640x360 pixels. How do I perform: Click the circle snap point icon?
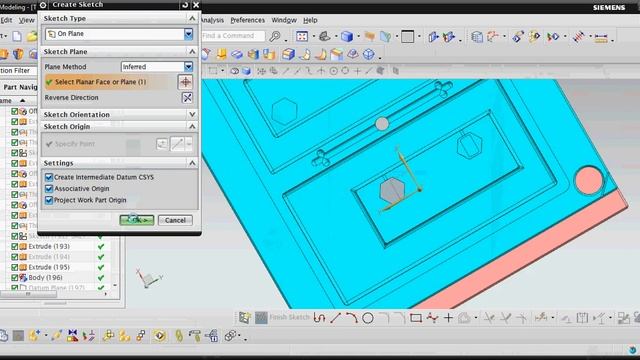[x=333, y=71]
